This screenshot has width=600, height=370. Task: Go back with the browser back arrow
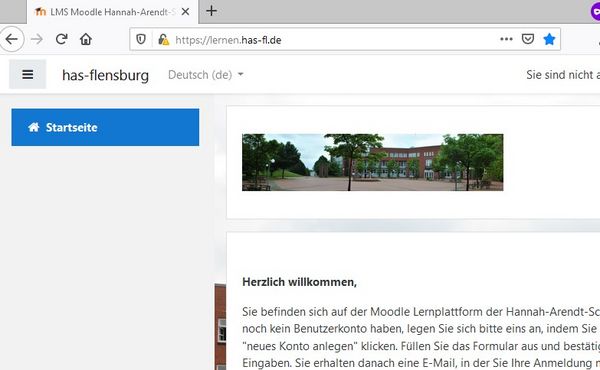[x=11, y=39]
